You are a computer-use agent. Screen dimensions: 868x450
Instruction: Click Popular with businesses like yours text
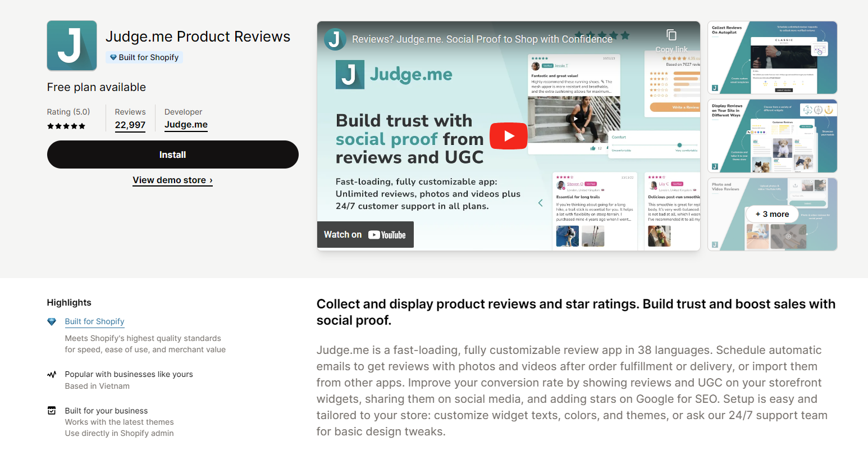click(x=129, y=374)
